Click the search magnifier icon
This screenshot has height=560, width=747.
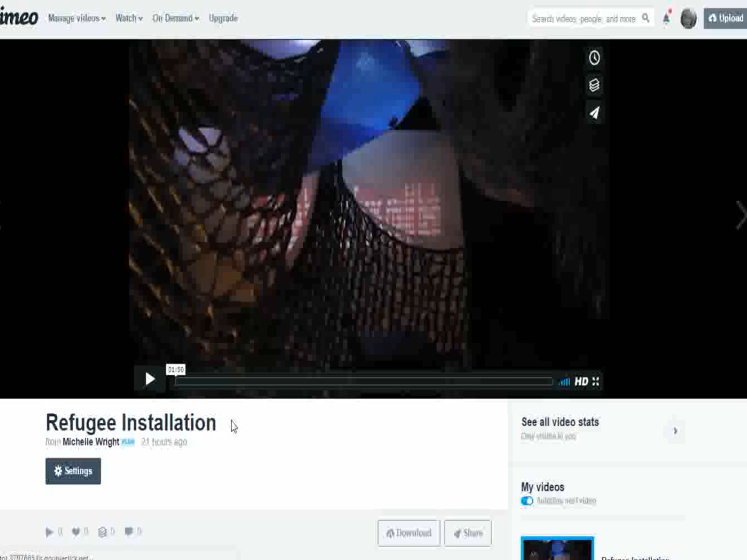(x=645, y=18)
